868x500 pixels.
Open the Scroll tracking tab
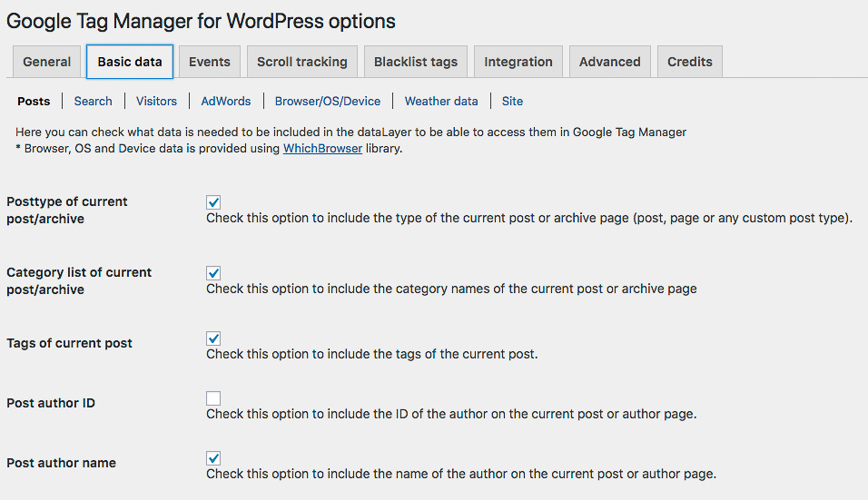pyautogui.click(x=302, y=62)
